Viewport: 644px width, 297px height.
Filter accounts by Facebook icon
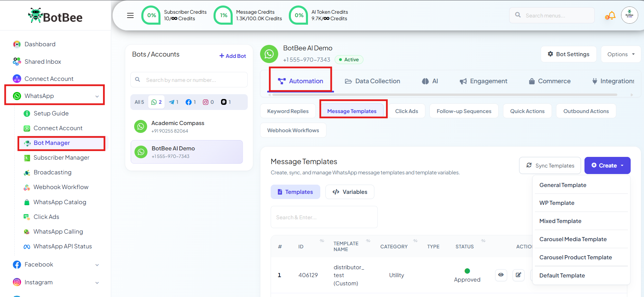(x=191, y=102)
